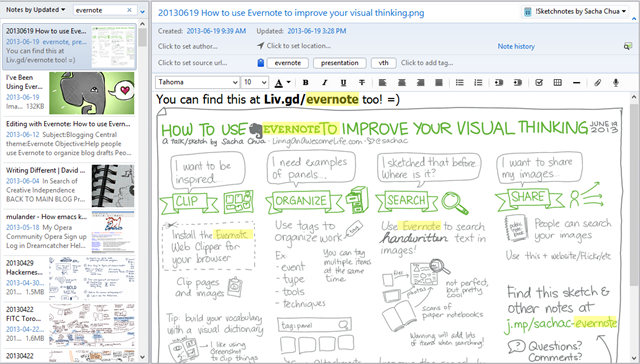
Task: Toggle underline text formatting
Action: tap(343, 82)
